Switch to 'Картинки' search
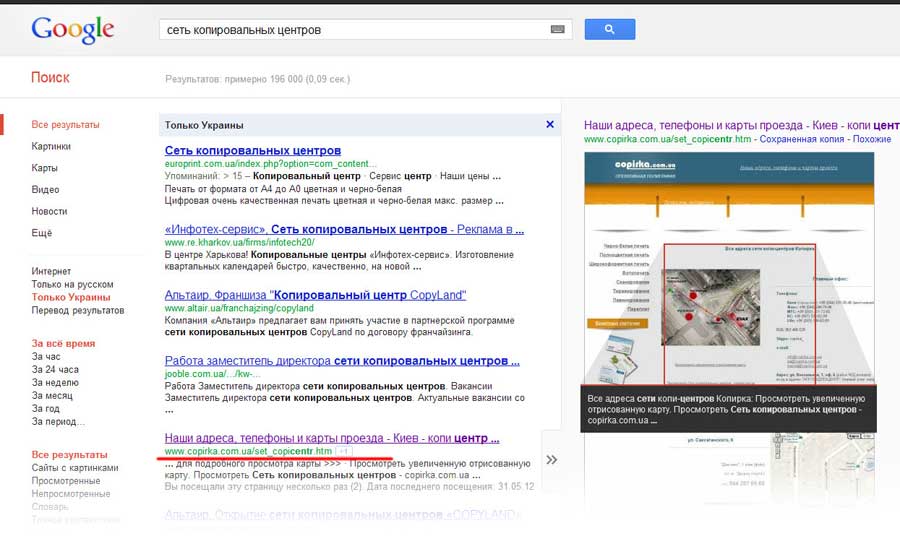Viewport: 900px width, 536px height. click(51, 146)
